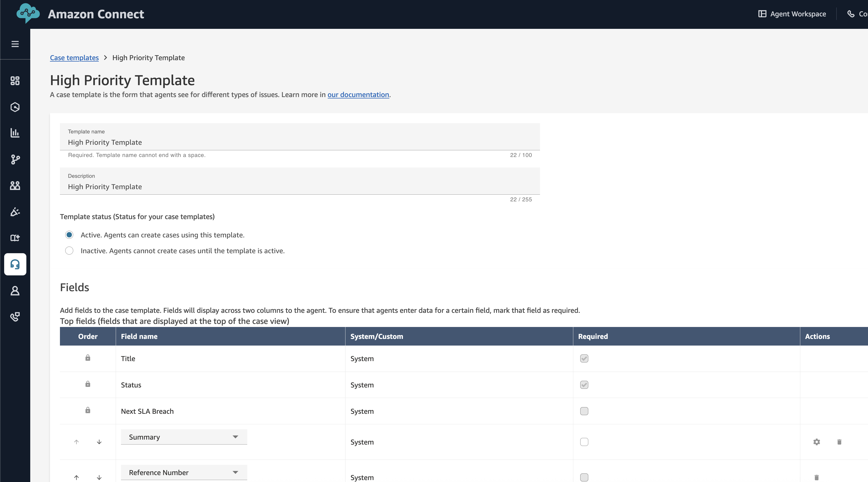The width and height of the screenshot is (868, 482).
Task: Open the Dashboard grid icon in sidebar
Action: (15, 81)
